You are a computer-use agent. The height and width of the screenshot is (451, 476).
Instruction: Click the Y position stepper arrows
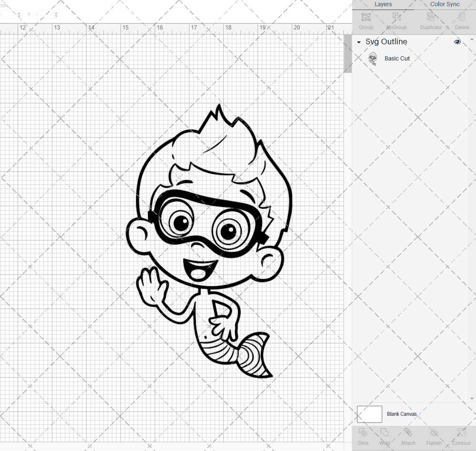56,14
